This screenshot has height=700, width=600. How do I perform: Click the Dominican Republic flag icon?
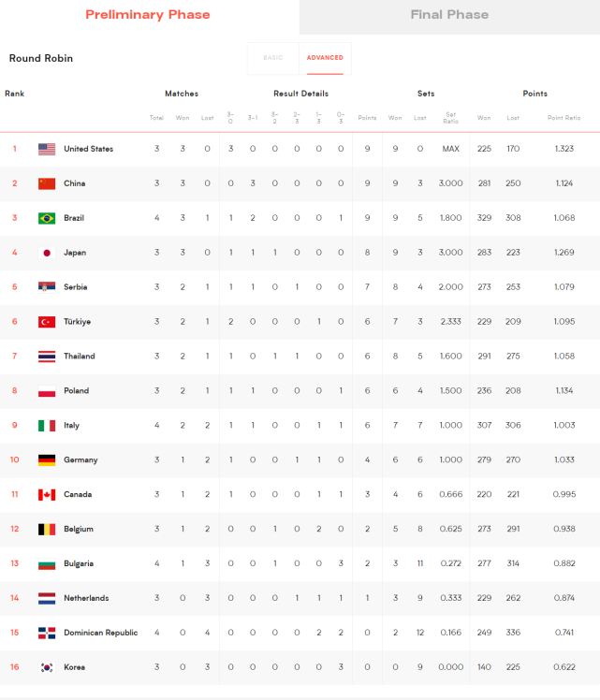[47, 633]
